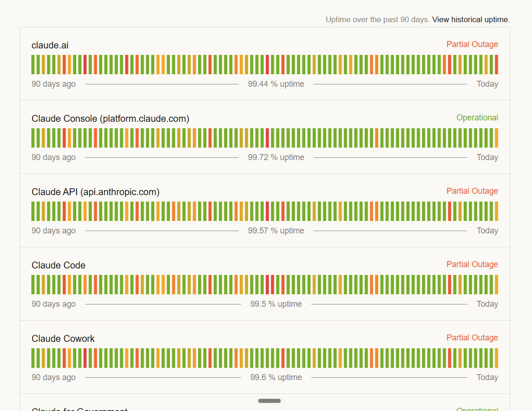This screenshot has height=411, width=532.
Task: Click '90 days ago' under Claude Code bars
Action: 54,304
